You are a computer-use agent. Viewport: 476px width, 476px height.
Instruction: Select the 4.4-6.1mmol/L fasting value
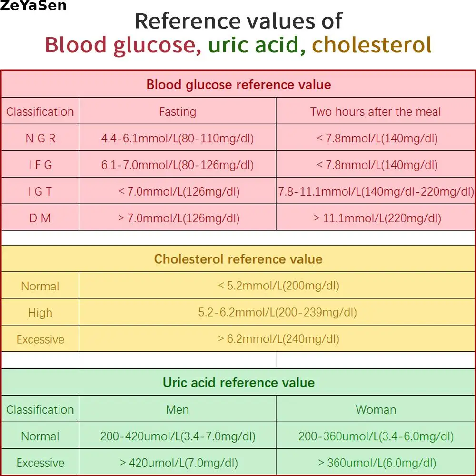pos(178,139)
